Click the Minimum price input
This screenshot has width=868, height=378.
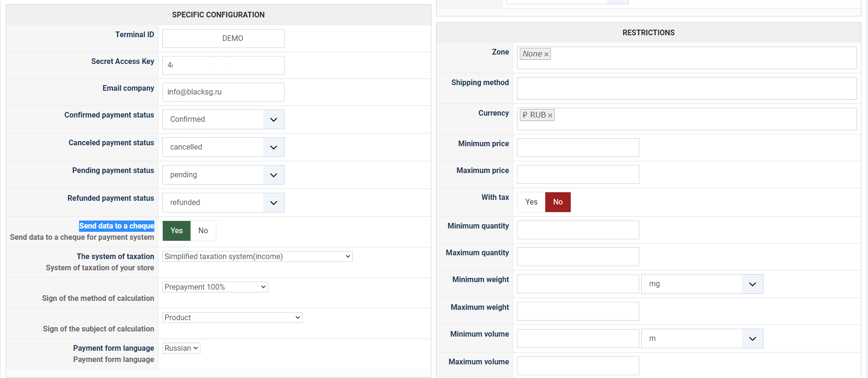point(578,148)
